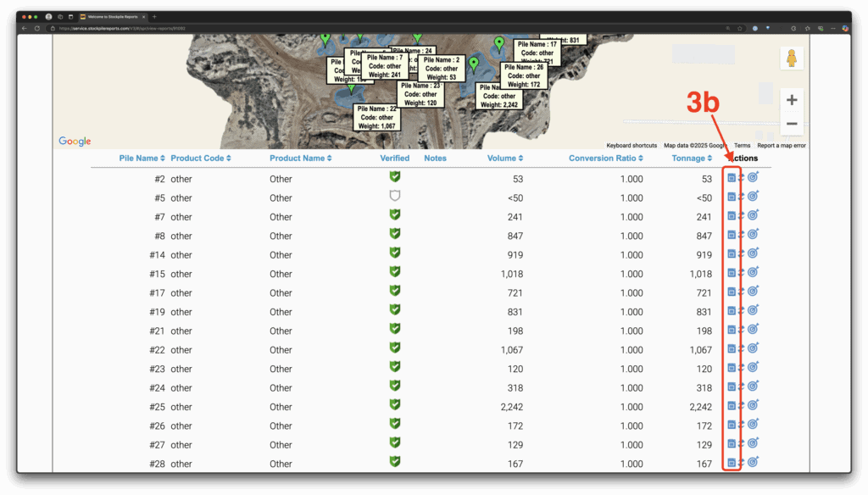Open the details window icon for pile #22

tap(732, 349)
